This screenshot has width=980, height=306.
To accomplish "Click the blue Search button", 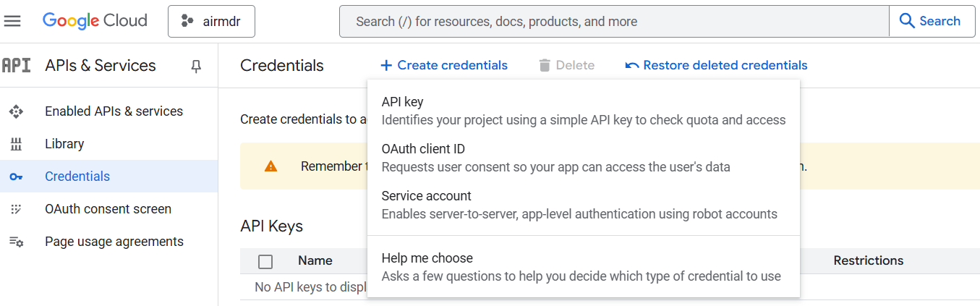I will coord(930,21).
